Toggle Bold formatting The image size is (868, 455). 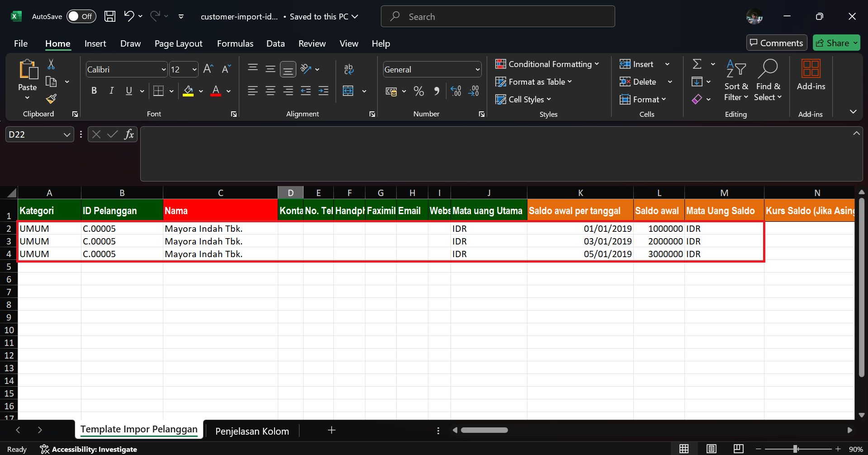(94, 91)
